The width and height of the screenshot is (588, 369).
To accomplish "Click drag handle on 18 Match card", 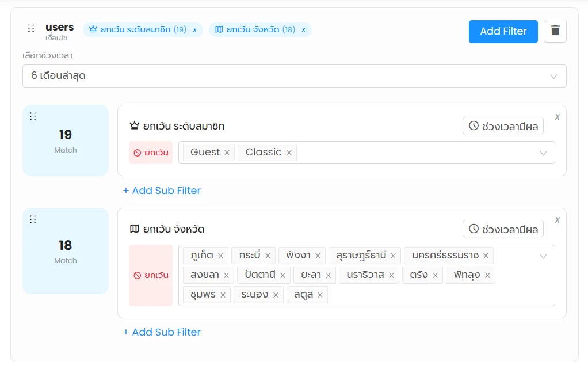I will tap(33, 219).
